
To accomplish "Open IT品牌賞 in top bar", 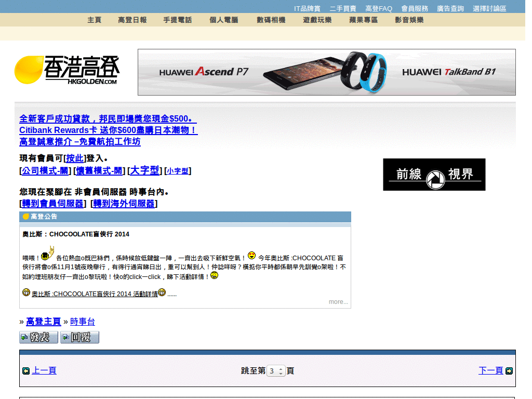I will click(x=307, y=8).
